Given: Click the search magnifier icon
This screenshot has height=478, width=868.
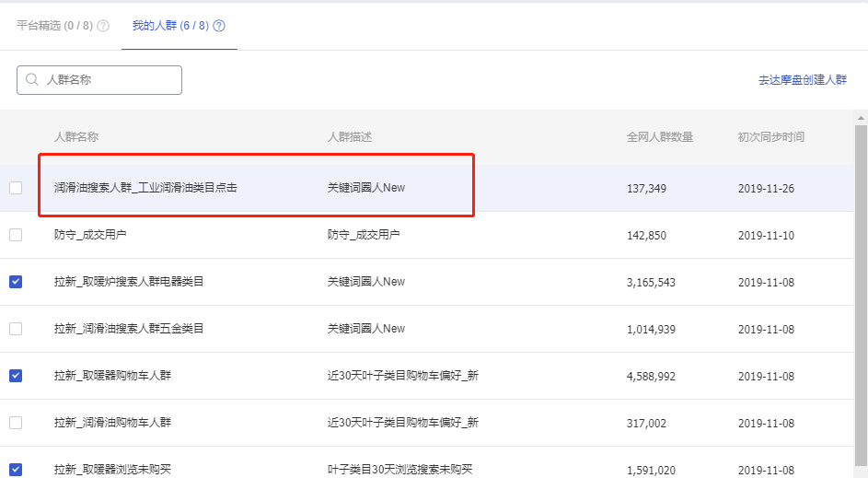Looking at the screenshot, I should tap(32, 80).
